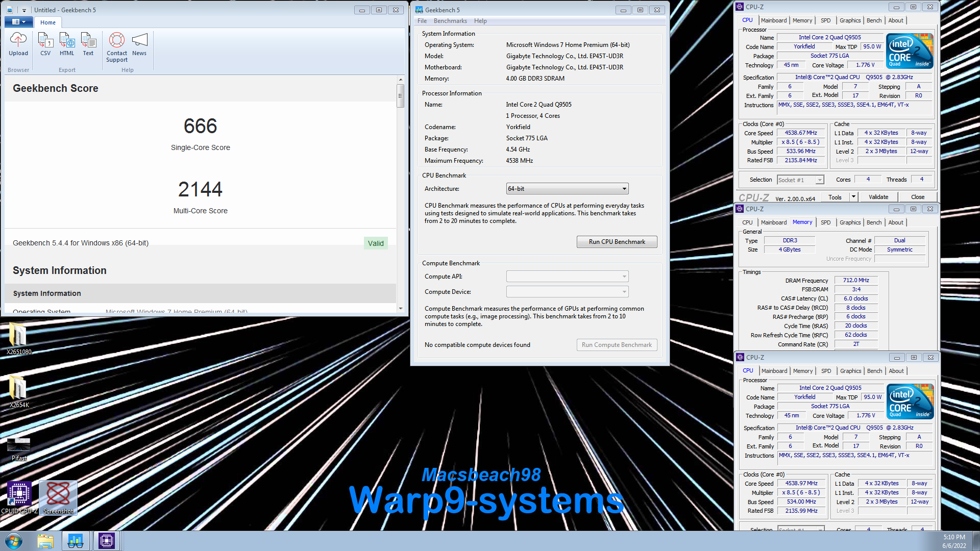Select DRAM Frequency value 712.0 MHz
Screen dimensions: 980x551
[x=856, y=280]
